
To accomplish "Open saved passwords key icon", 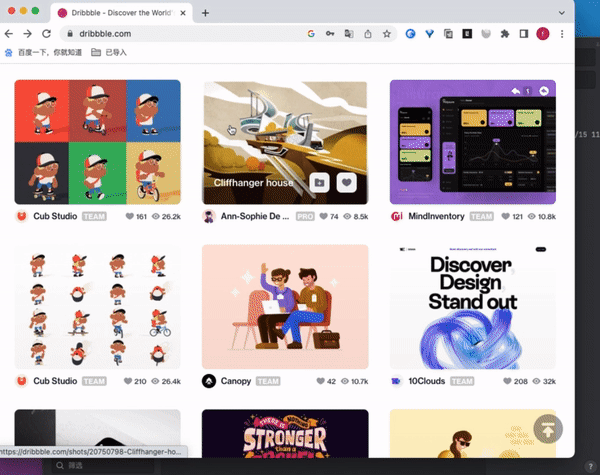I will click(330, 34).
